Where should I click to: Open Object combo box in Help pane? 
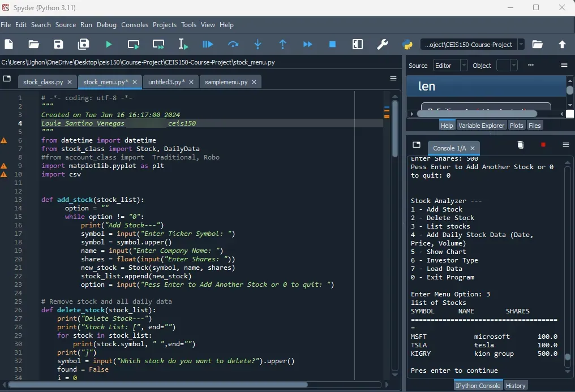507,66
